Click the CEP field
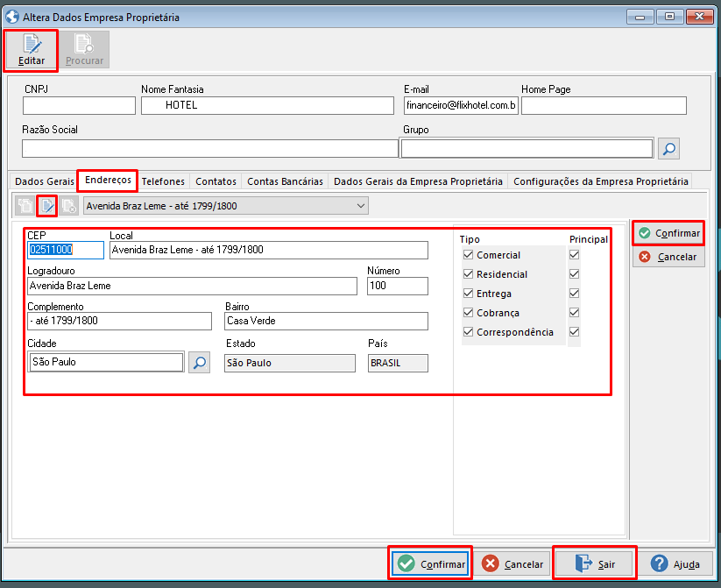Screen dimensions: 721x588 (66, 250)
